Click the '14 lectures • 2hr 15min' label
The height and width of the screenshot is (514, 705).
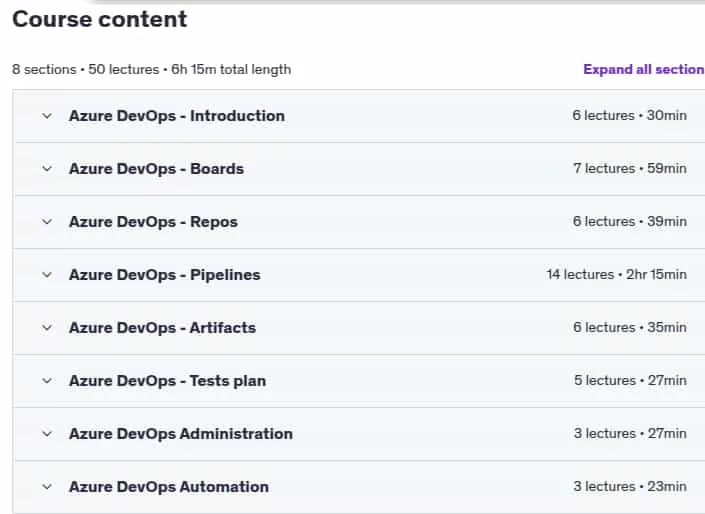click(x=616, y=274)
